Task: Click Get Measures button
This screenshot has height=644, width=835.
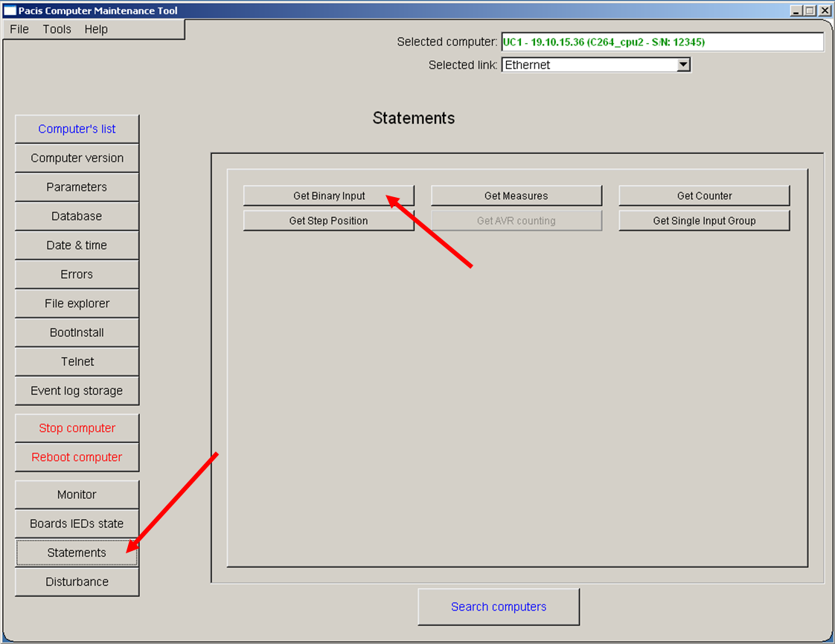Action: pyautogui.click(x=516, y=196)
